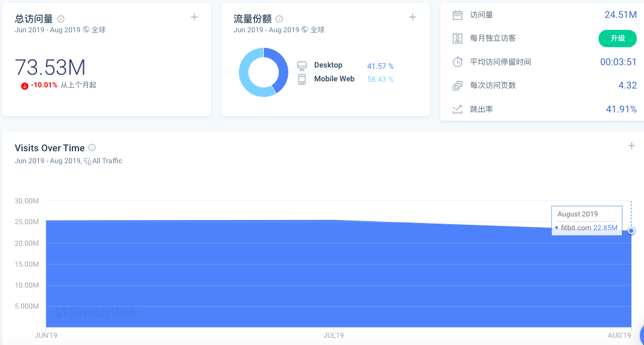Click calendar icon next to 访问量

[x=457, y=15]
